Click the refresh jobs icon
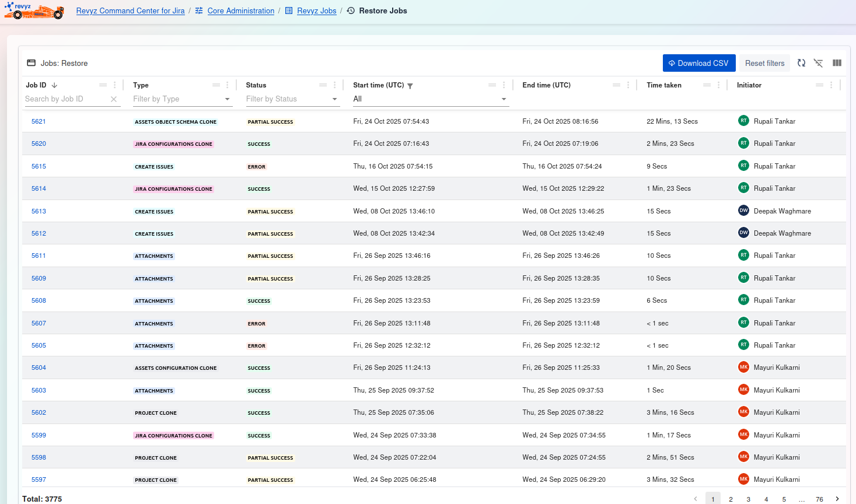This screenshot has height=504, width=856. click(x=801, y=63)
